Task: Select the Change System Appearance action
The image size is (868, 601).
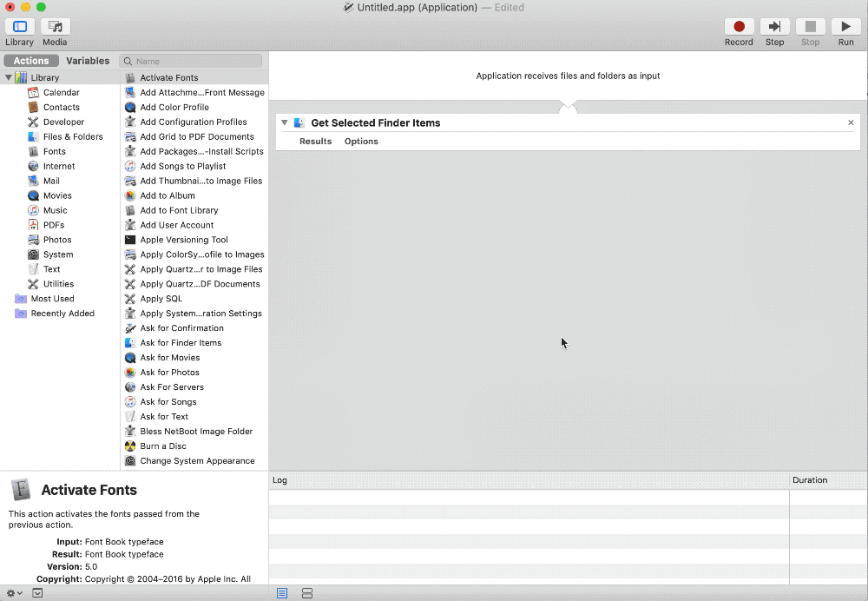Action: click(194, 461)
